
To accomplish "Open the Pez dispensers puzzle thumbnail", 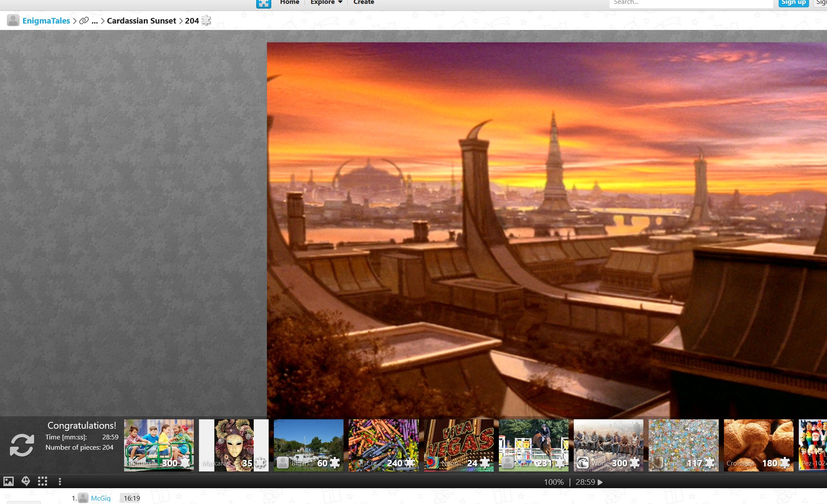I will point(813,445).
